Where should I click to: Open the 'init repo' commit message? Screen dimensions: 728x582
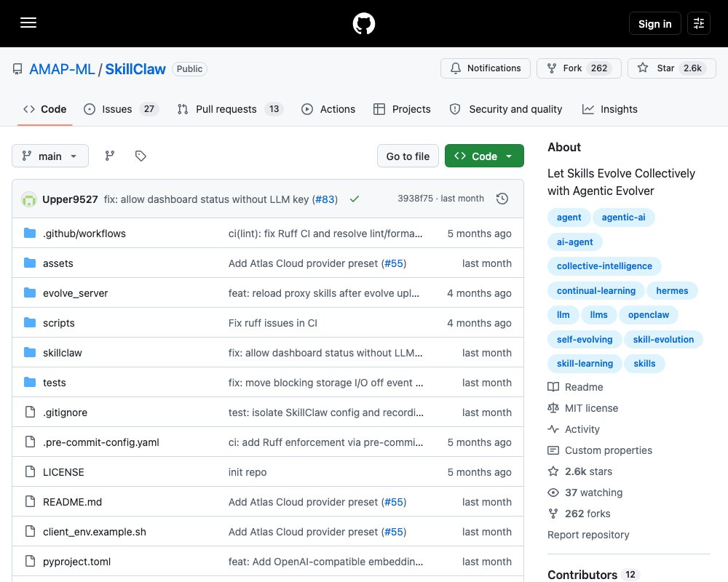[248, 472]
